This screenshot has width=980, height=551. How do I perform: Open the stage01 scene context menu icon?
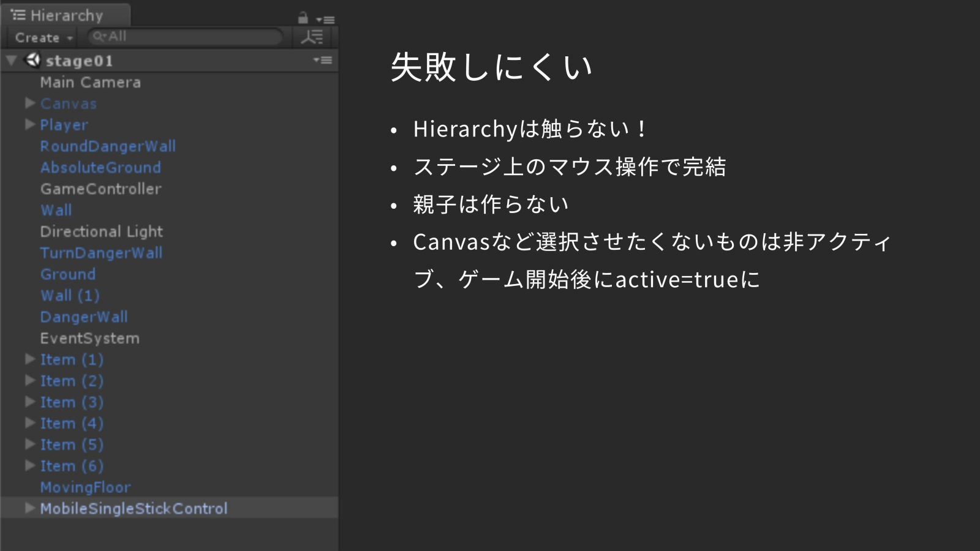[323, 60]
